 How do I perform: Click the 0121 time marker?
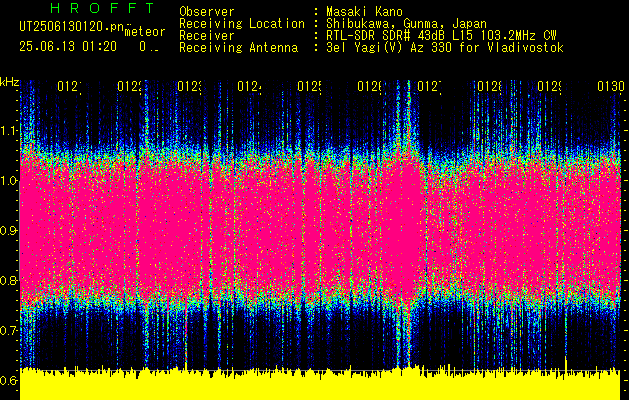pyautogui.click(x=69, y=86)
